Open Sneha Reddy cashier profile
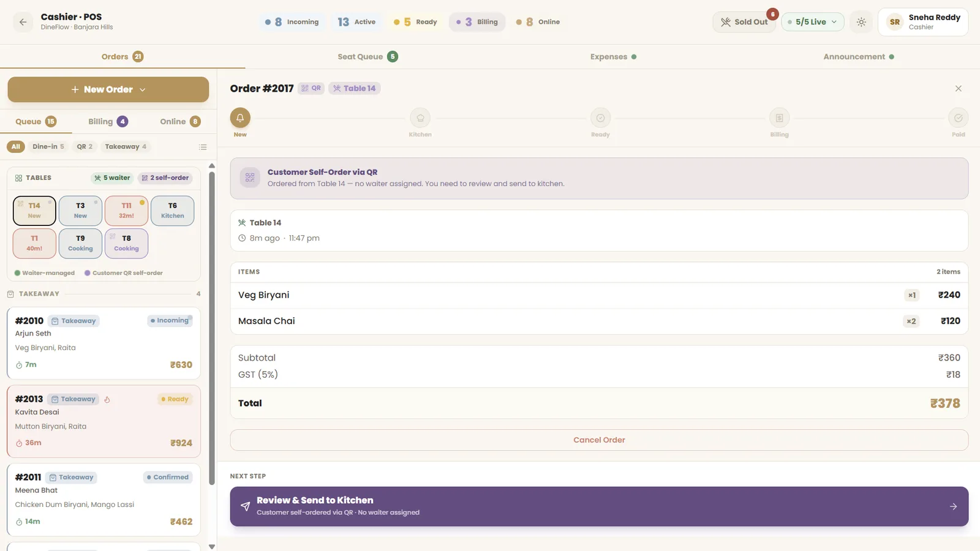The height and width of the screenshot is (551, 980). [x=923, y=22]
